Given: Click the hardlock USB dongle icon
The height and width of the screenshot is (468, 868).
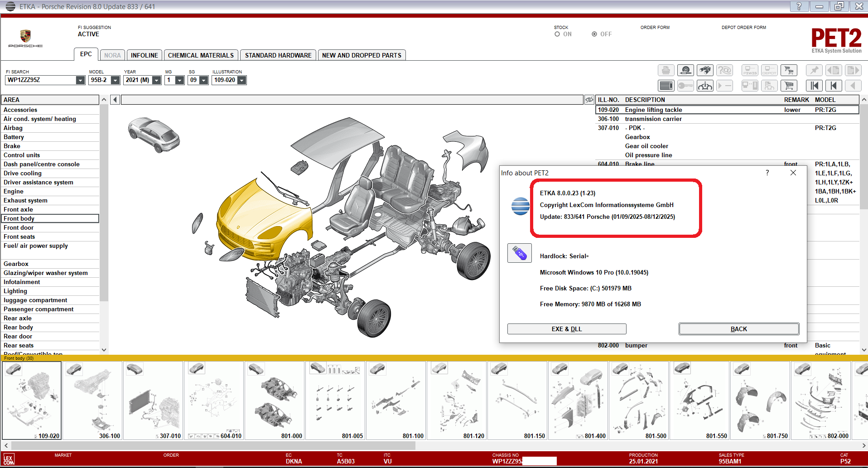Looking at the screenshot, I should click(520, 253).
